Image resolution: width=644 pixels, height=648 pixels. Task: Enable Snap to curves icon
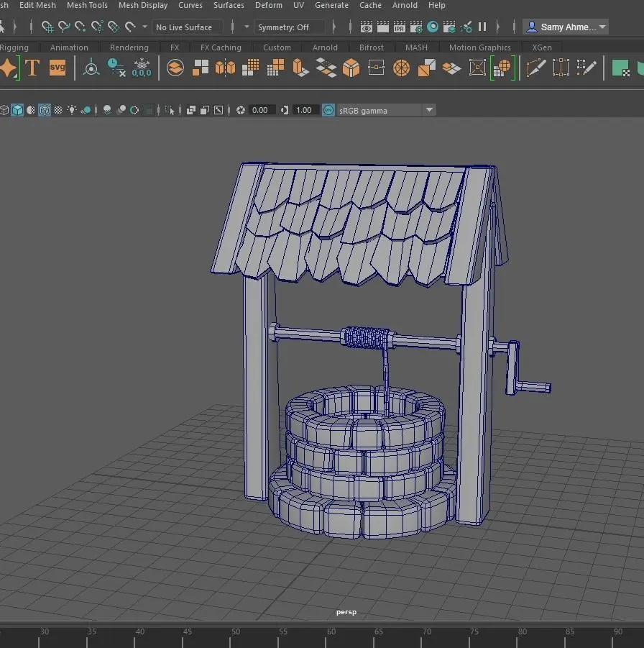[64, 27]
